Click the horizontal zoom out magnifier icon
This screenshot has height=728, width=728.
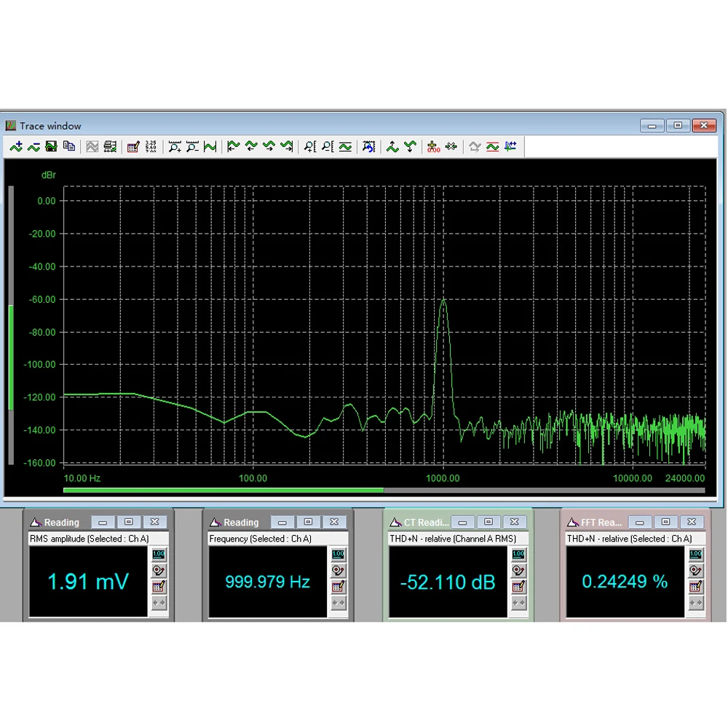(x=192, y=147)
